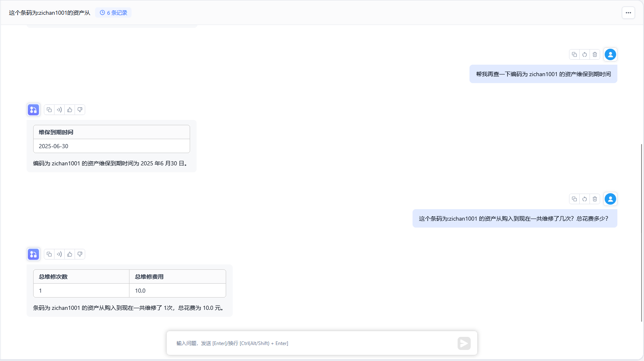Click the chat's vertical scrollbar thumb

coord(642,232)
